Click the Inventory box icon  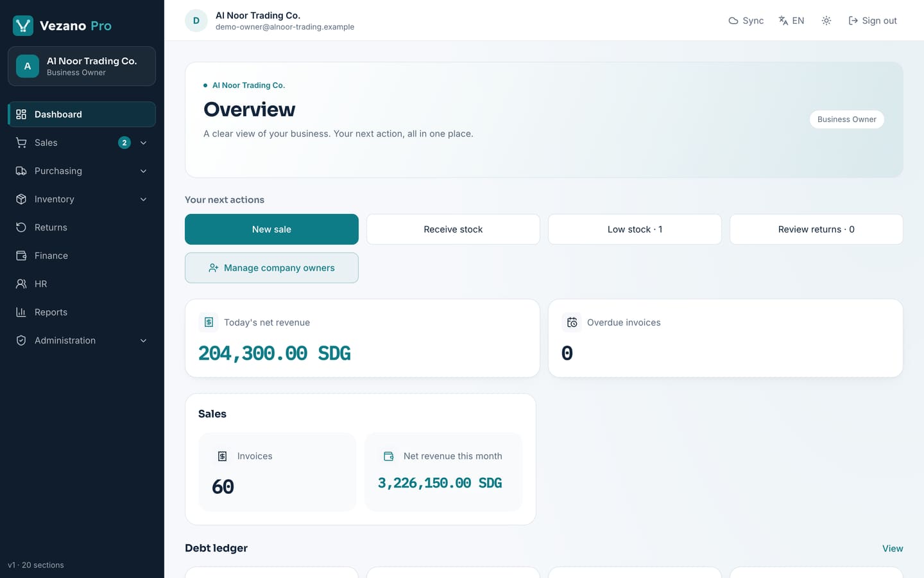pyautogui.click(x=21, y=199)
